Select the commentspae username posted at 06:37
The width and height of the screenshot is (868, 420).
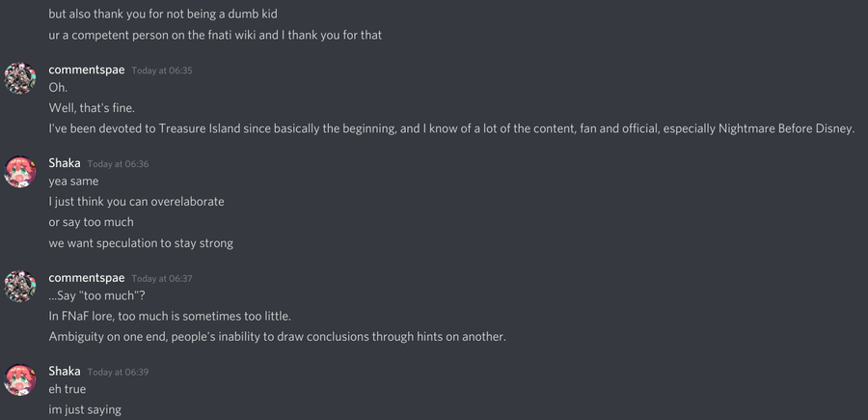pyautogui.click(x=87, y=278)
